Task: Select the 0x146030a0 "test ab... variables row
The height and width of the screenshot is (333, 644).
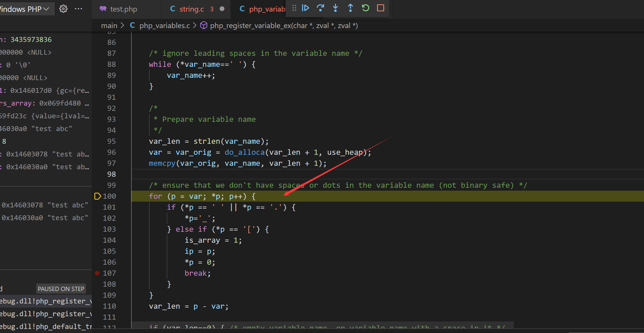Action: pyautogui.click(x=46, y=167)
